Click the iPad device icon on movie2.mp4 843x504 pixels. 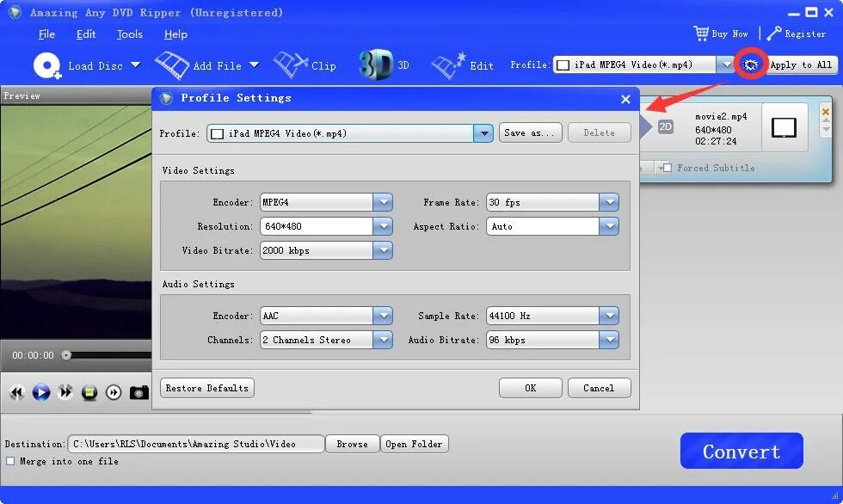(x=784, y=128)
